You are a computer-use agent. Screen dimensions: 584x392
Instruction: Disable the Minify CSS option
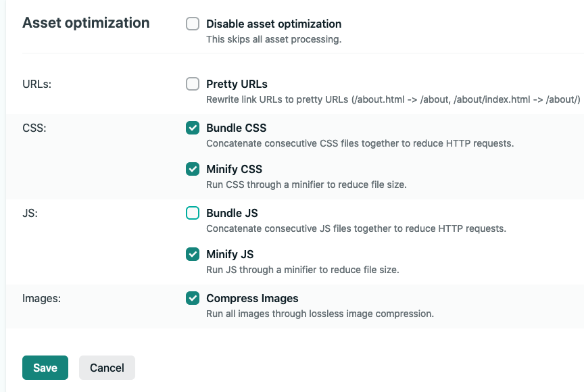[x=193, y=169]
